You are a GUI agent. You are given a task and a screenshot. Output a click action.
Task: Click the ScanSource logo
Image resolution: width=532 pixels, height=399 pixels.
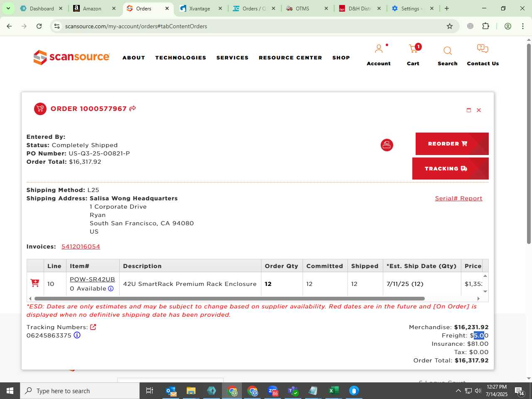click(x=71, y=57)
